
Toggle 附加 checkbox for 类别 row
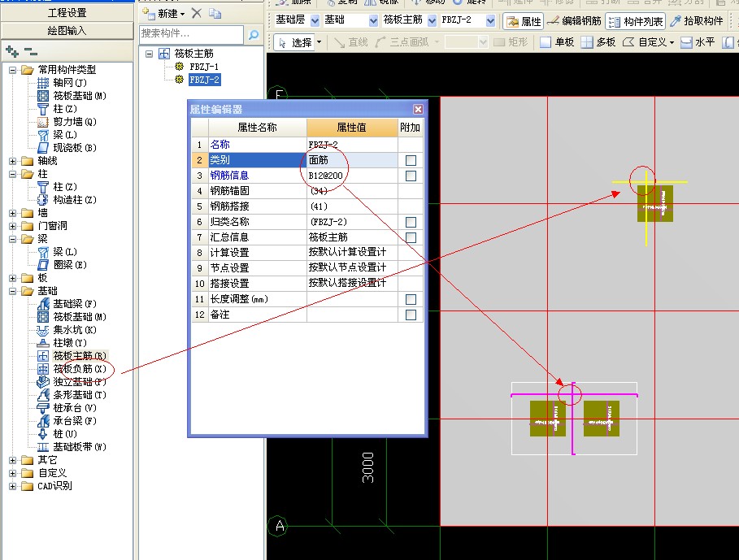tap(411, 161)
